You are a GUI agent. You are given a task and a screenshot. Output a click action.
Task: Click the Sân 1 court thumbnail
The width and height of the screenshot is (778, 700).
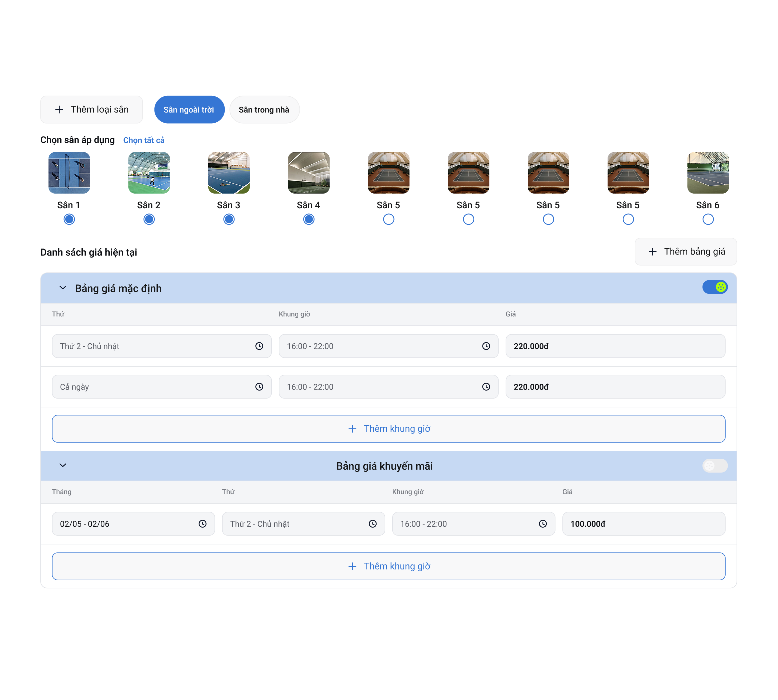69,173
